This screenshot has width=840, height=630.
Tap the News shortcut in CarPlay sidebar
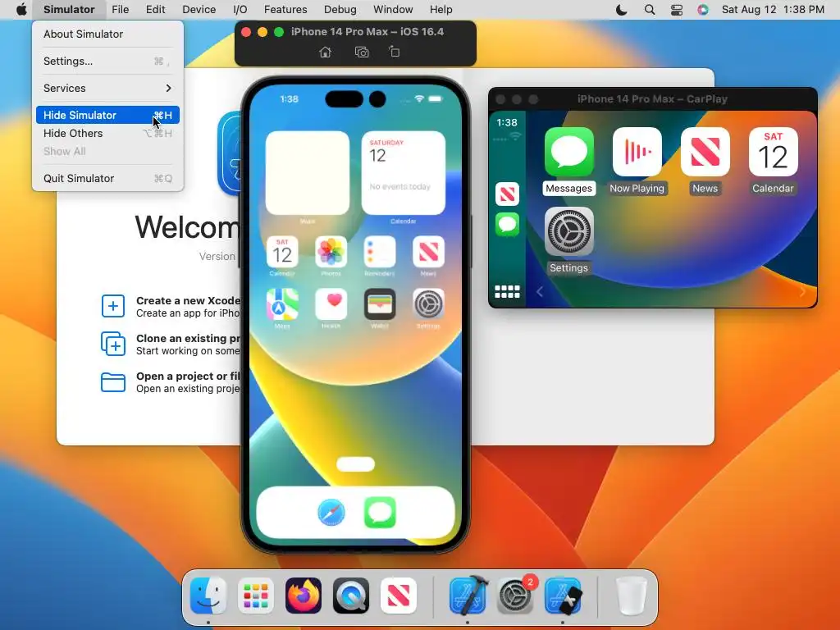point(507,194)
